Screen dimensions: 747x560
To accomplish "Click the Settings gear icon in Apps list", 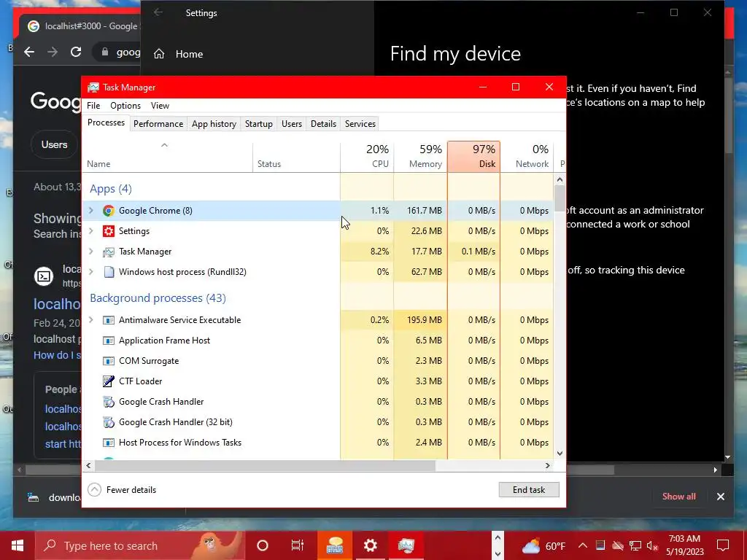I will point(109,231).
